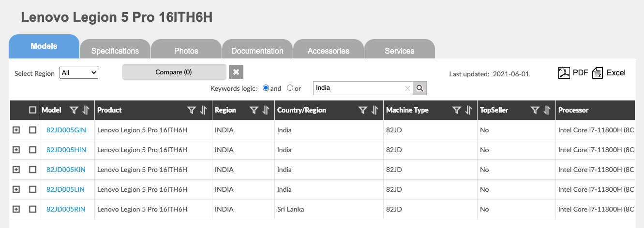Sort by the TopSeller column
The image size is (644, 228).
pyautogui.click(x=547, y=110)
